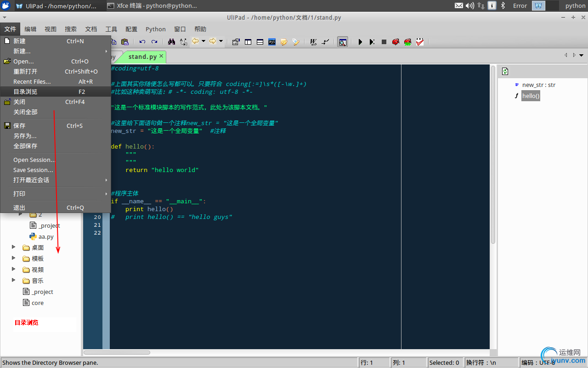Open Find using the binoculars icon
The image size is (588, 368).
(x=171, y=42)
